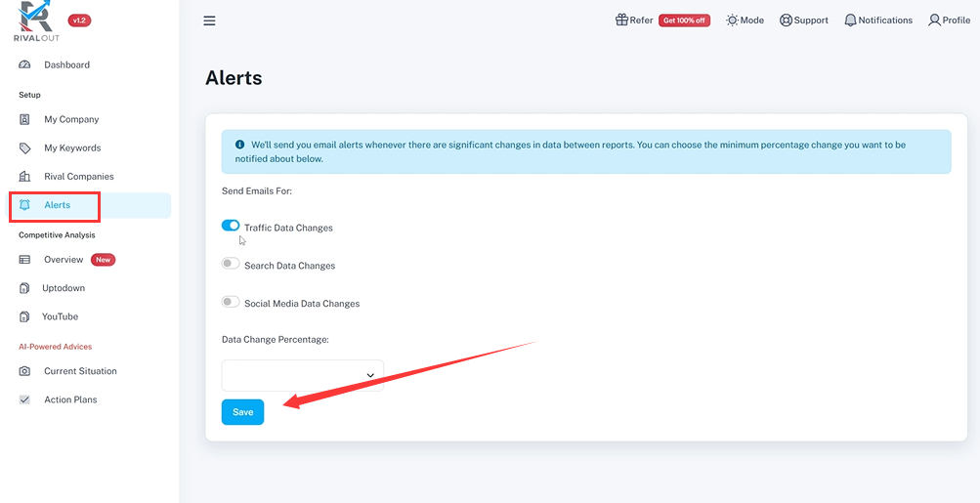Click the Dashboard gauge icon

pyautogui.click(x=24, y=64)
